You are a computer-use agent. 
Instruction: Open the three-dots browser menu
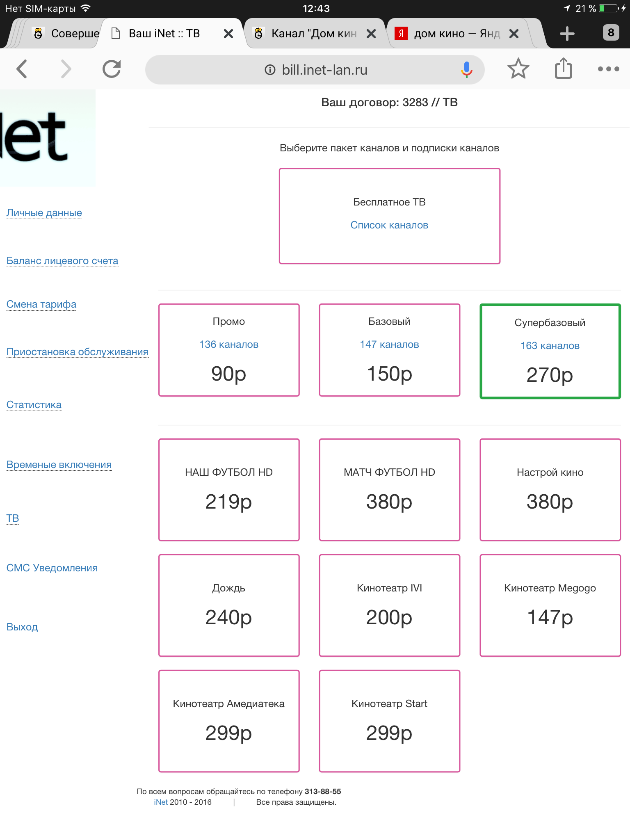(608, 69)
